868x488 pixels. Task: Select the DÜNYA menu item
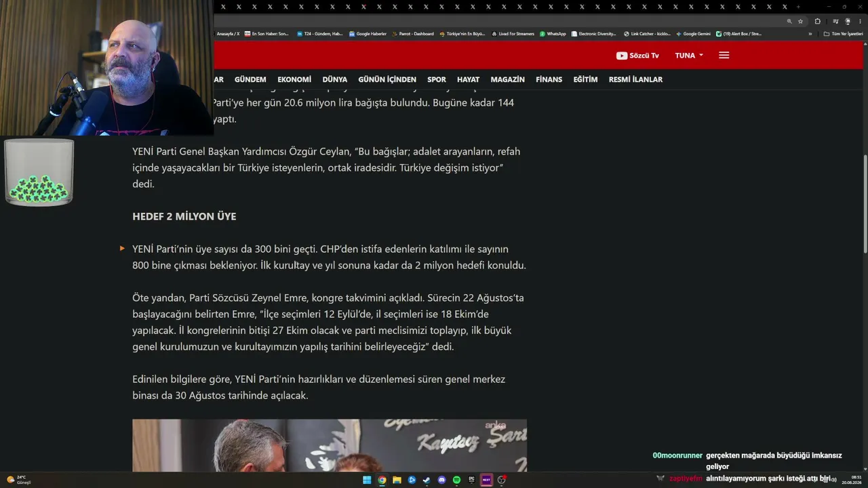point(335,79)
